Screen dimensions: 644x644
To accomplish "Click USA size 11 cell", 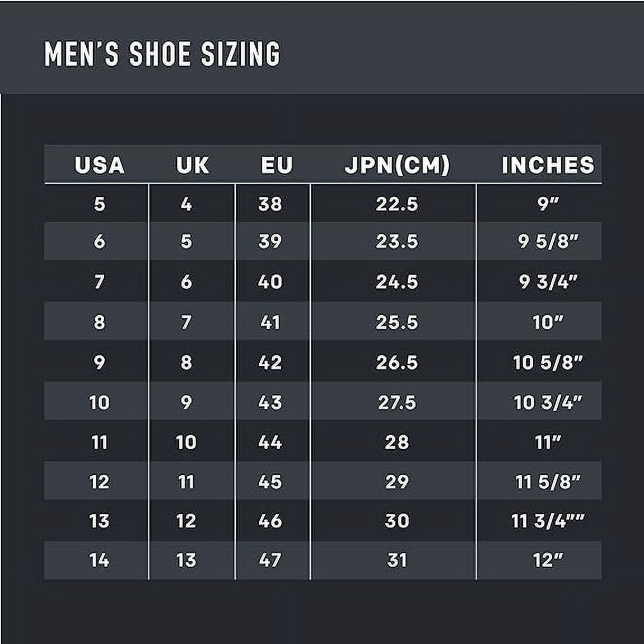I will coord(99,442).
